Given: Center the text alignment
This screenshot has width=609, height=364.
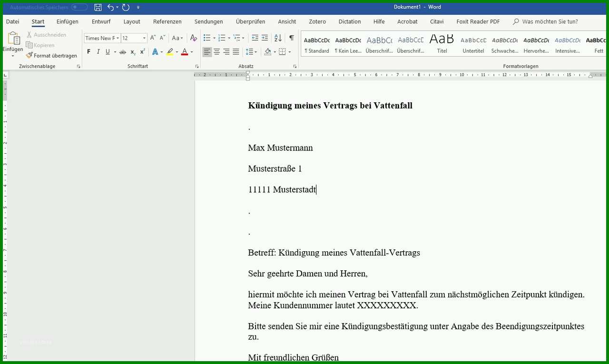Looking at the screenshot, I should [x=217, y=52].
